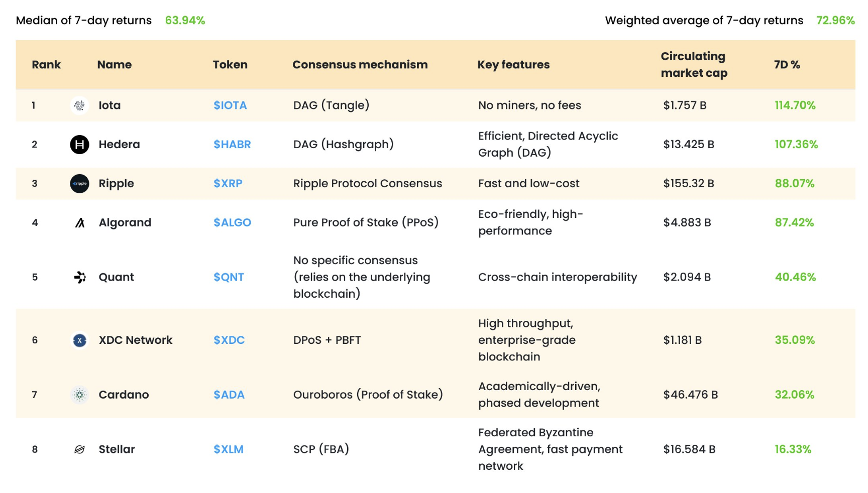Open the $ALGO token link
The image size is (868, 493).
[x=232, y=223]
